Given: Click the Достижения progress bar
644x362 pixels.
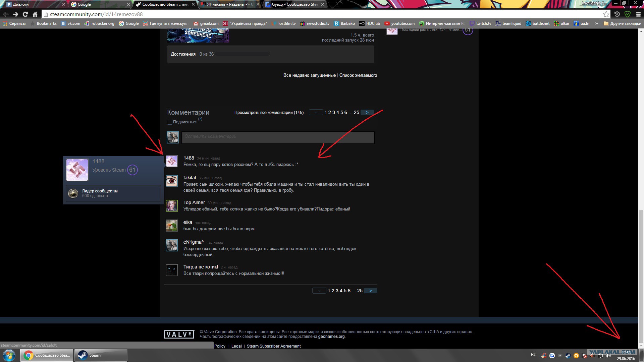Looking at the screenshot, I should [243, 54].
